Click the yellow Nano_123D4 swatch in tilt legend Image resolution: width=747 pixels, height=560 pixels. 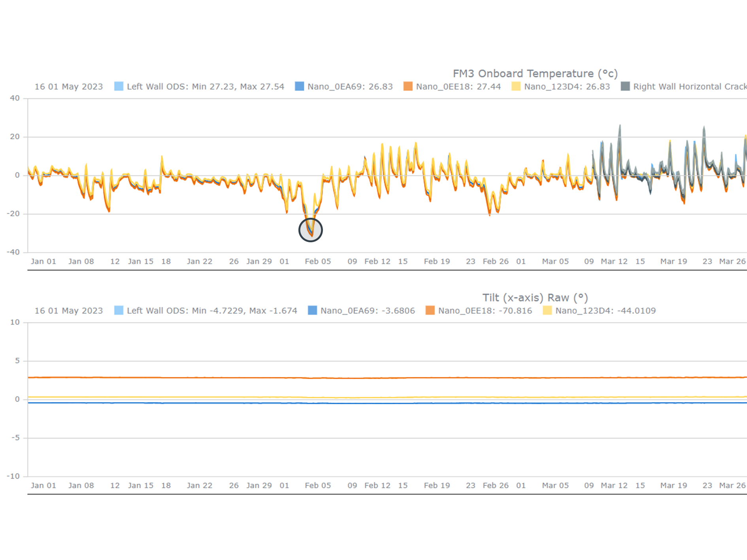click(547, 311)
